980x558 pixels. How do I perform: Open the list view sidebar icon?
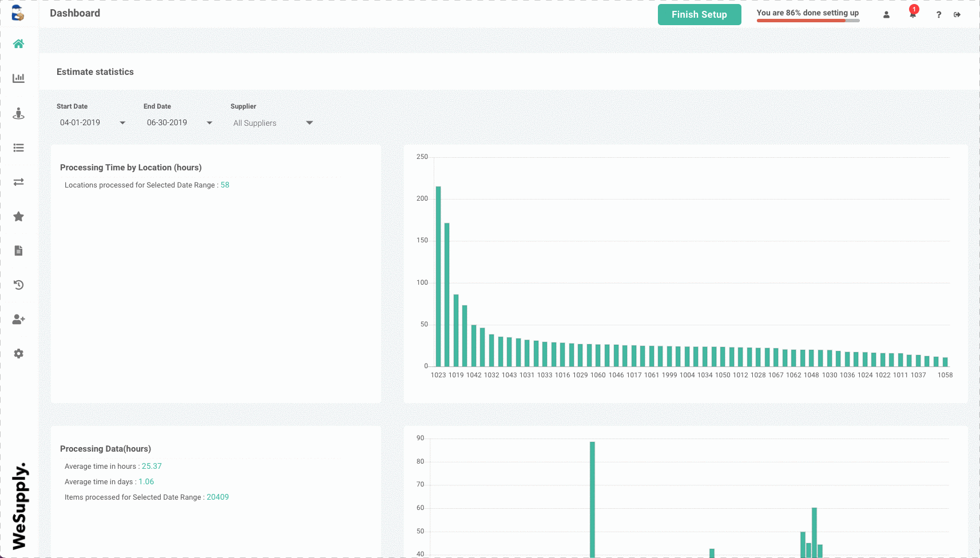18,148
